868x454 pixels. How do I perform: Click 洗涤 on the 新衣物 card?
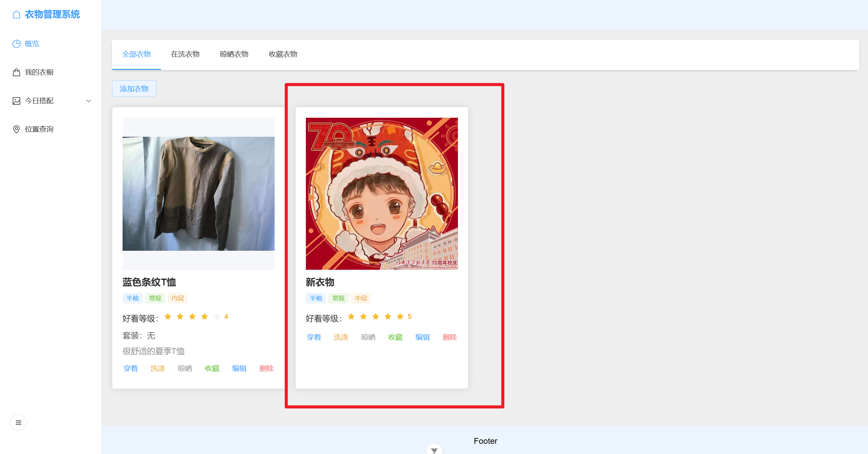[341, 337]
